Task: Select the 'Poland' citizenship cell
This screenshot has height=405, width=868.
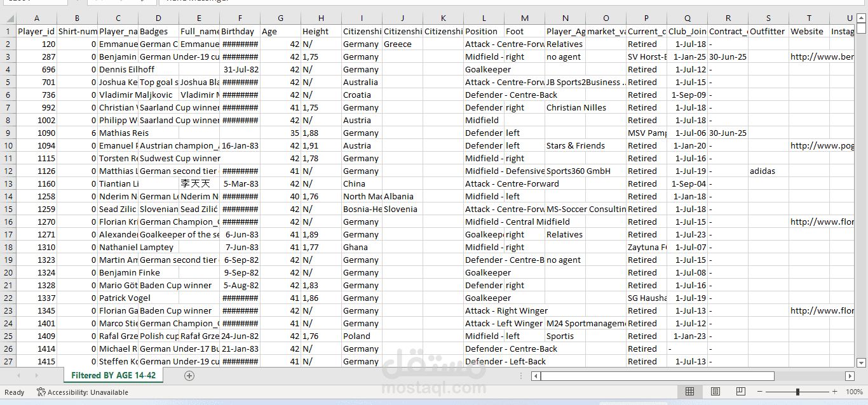Action: 362,336
